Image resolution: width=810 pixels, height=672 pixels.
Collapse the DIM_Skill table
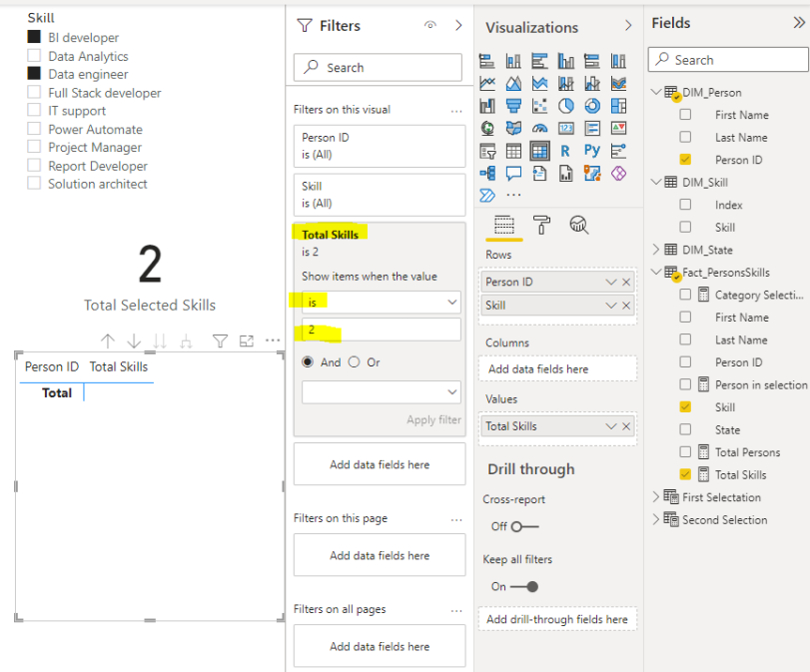pyautogui.click(x=656, y=182)
